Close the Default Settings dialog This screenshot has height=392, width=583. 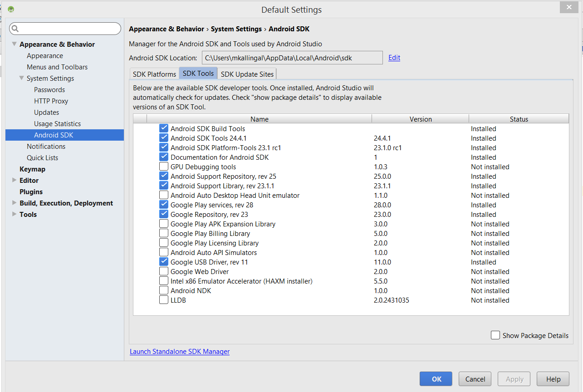tap(568, 7)
